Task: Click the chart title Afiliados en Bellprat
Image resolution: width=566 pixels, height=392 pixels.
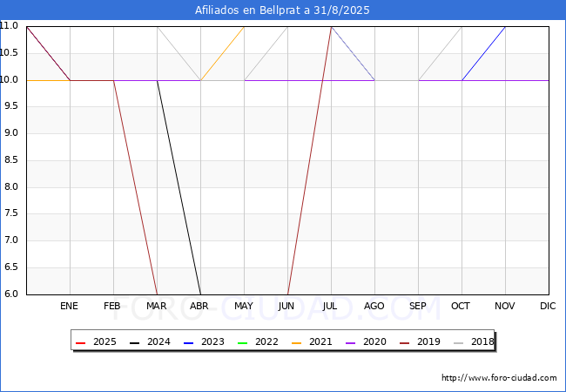Action: pos(282,10)
